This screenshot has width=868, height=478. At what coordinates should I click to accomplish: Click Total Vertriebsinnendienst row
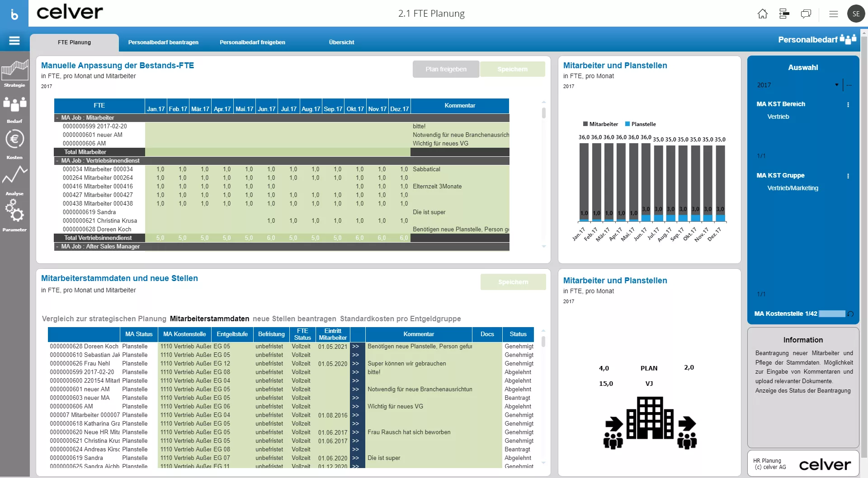click(281, 238)
